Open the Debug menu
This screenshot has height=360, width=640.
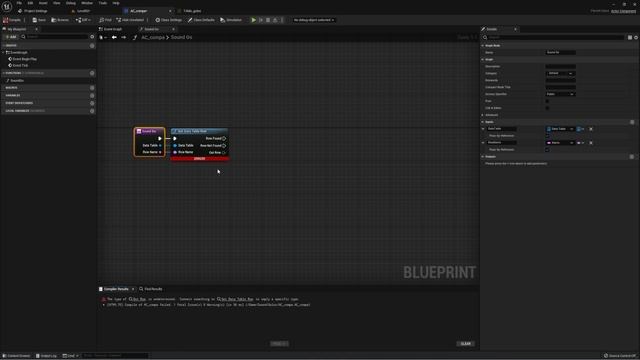pos(71,3)
